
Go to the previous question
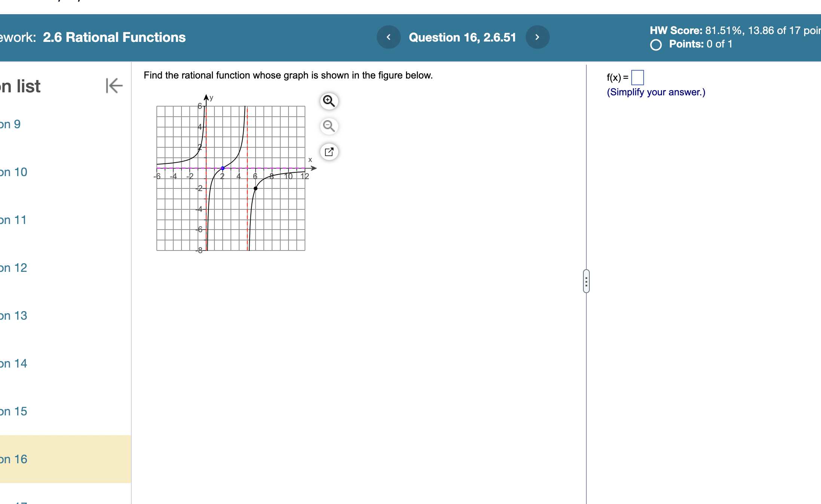[388, 37]
